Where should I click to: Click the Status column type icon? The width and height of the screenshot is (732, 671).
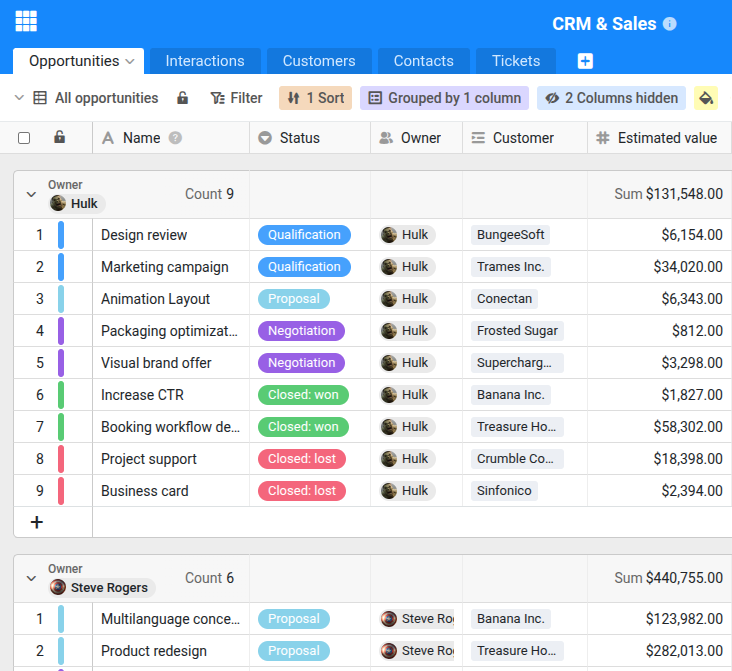[265, 138]
